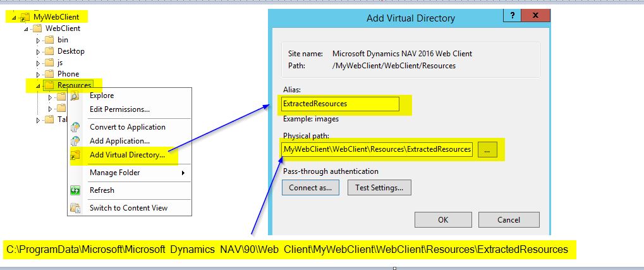Close the Add Virtual Directory dialog

coord(535,16)
